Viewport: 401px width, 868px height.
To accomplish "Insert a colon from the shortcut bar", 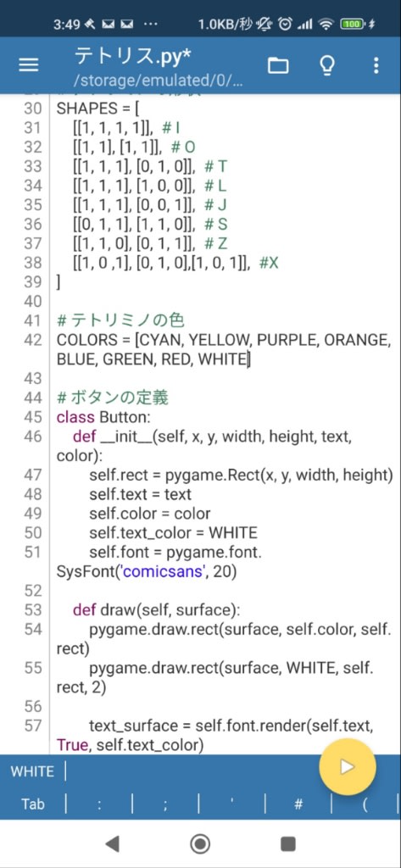I will point(99,804).
